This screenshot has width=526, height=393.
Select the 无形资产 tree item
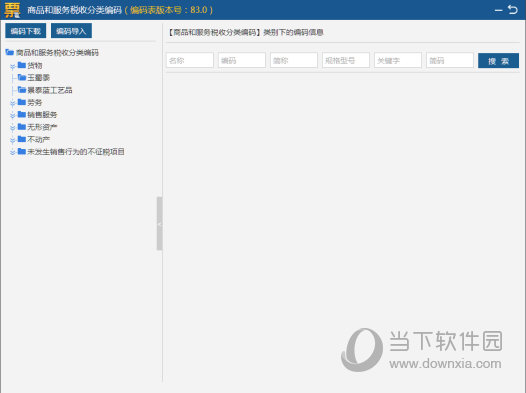(42, 127)
